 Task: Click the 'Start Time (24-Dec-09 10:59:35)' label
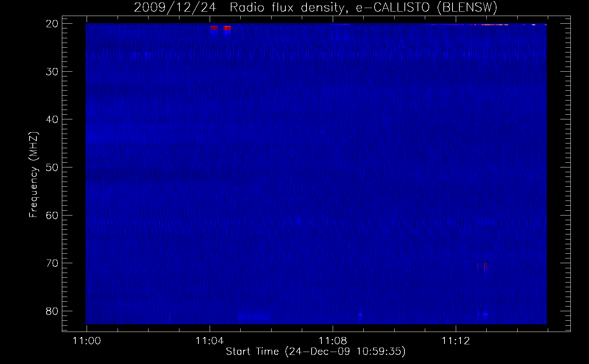click(x=316, y=352)
